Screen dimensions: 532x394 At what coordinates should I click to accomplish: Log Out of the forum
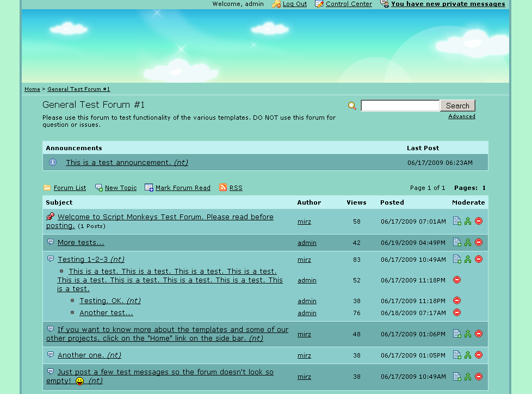coord(295,4)
